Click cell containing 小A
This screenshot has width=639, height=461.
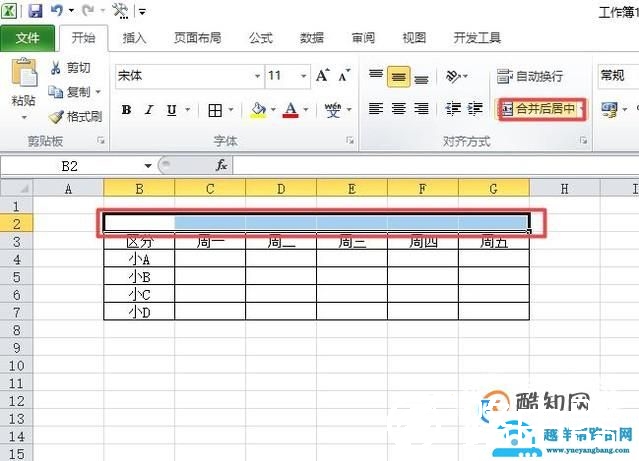click(139, 259)
